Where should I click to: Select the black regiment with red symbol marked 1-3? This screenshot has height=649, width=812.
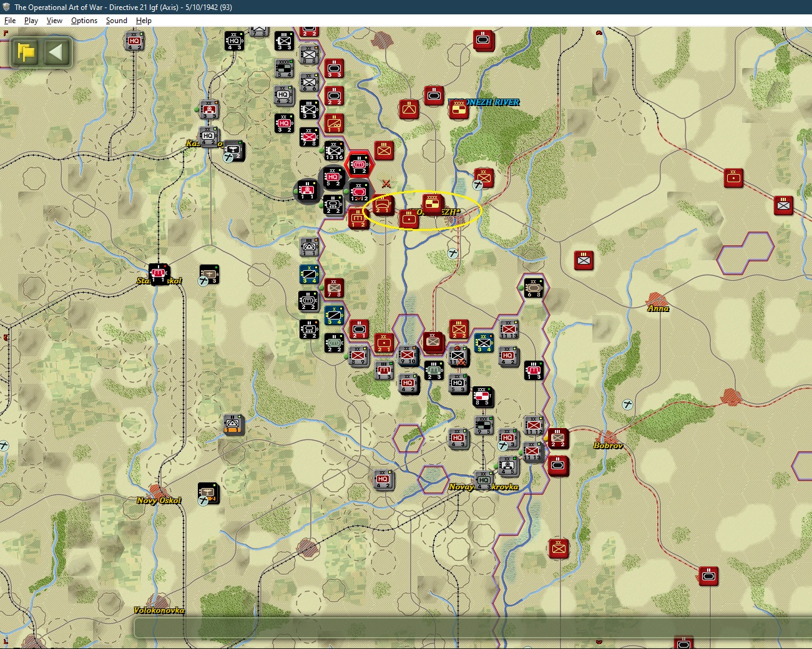coord(534,370)
